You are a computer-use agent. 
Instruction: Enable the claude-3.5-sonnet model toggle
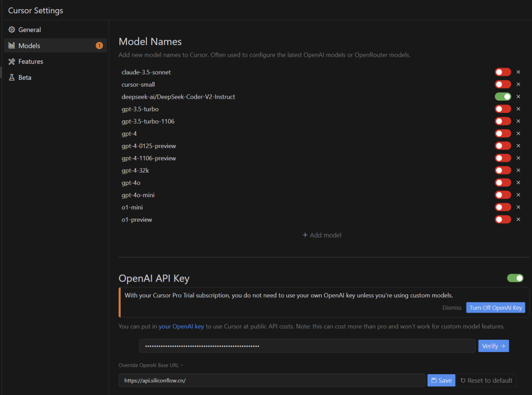click(502, 72)
